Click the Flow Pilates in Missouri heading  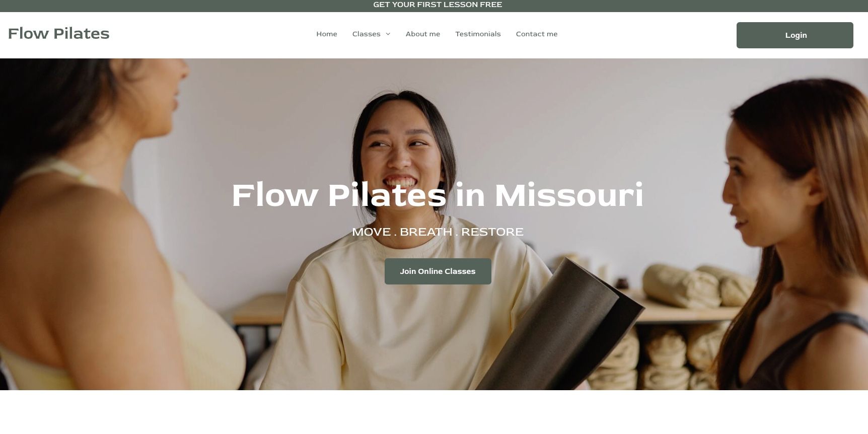[x=437, y=195]
